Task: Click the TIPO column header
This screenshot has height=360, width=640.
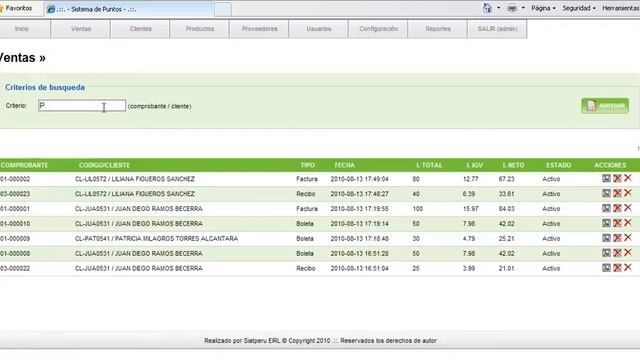Action: [x=307, y=165]
